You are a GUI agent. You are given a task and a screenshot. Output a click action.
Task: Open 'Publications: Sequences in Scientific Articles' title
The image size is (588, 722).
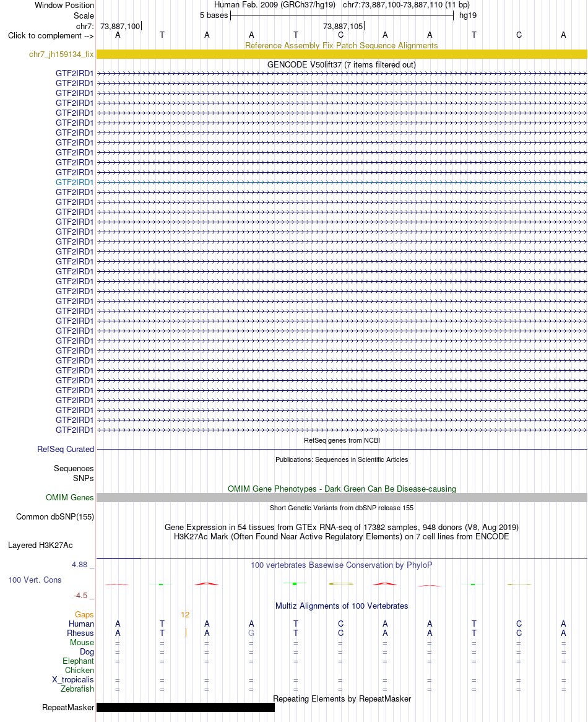[x=342, y=459]
